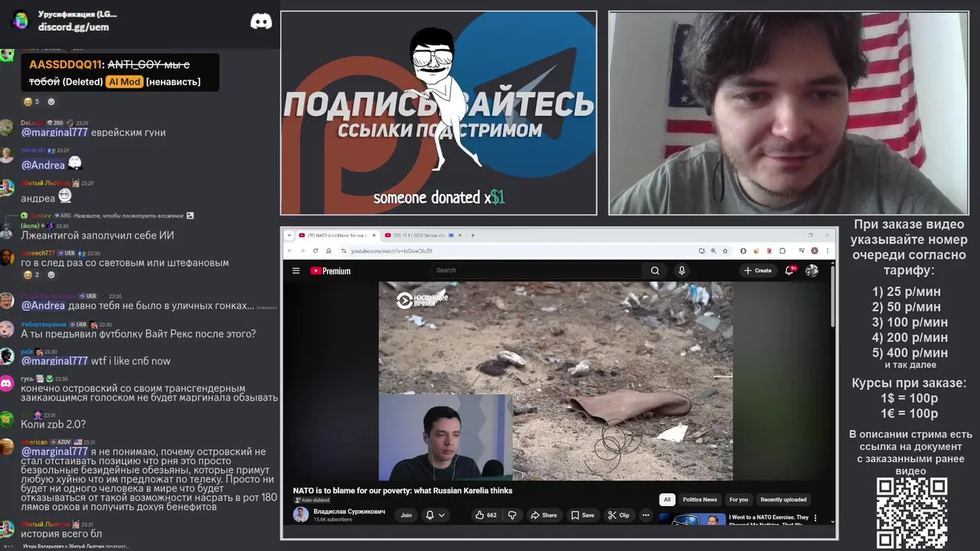
Task: Close the NATO is to blame tab
Action: tap(374, 235)
